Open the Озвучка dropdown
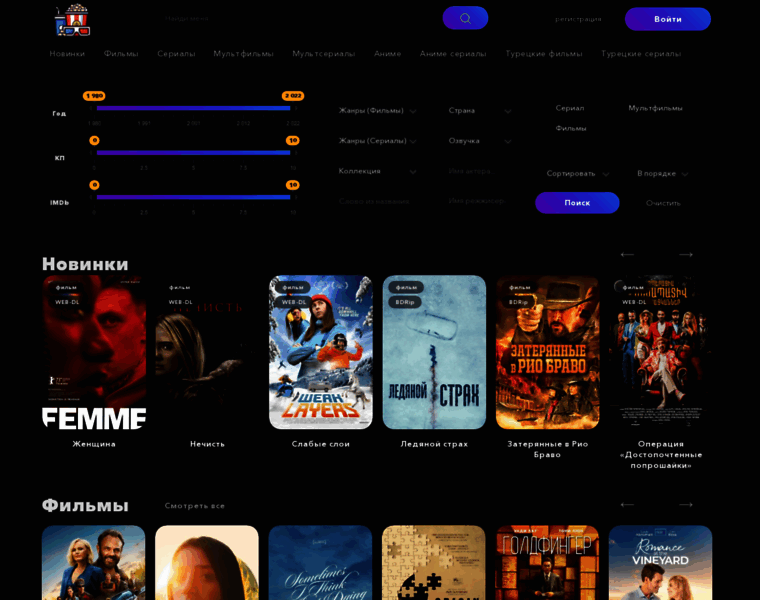This screenshot has height=600, width=760. click(x=479, y=141)
